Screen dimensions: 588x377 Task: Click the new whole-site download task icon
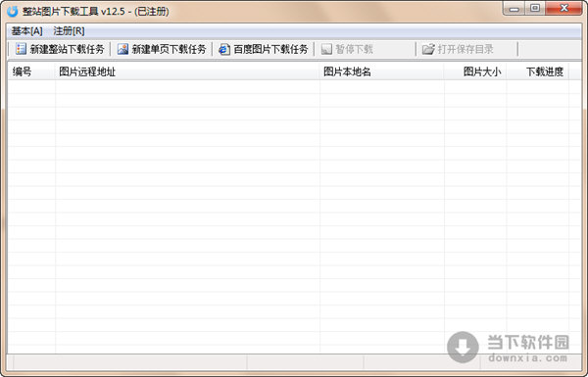click(x=21, y=49)
